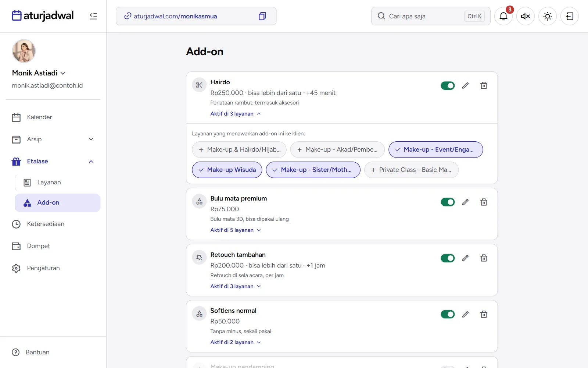Delete the Softlens normal add-on
This screenshot has width=588, height=368.
click(x=484, y=314)
